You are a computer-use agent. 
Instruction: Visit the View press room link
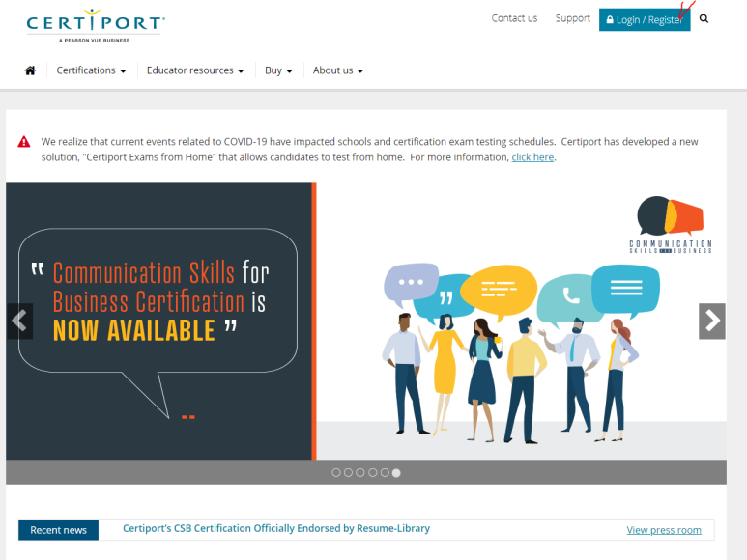pyautogui.click(x=664, y=530)
